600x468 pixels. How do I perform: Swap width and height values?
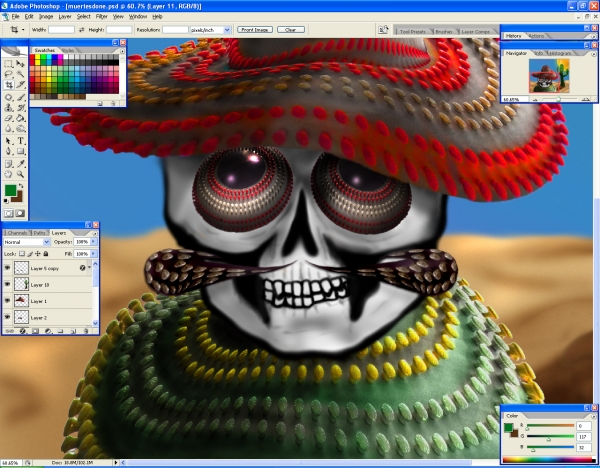(81, 30)
